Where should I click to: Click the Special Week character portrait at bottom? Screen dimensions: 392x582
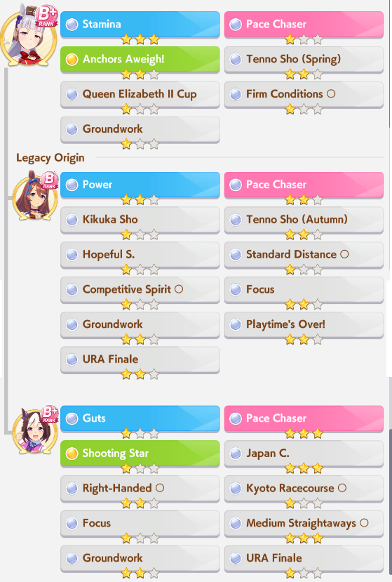click(35, 430)
